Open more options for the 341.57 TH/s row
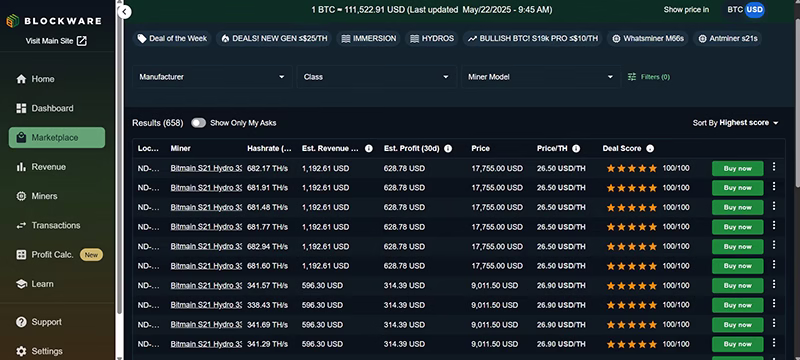Viewport: 800px width, 360px height. 773,284
